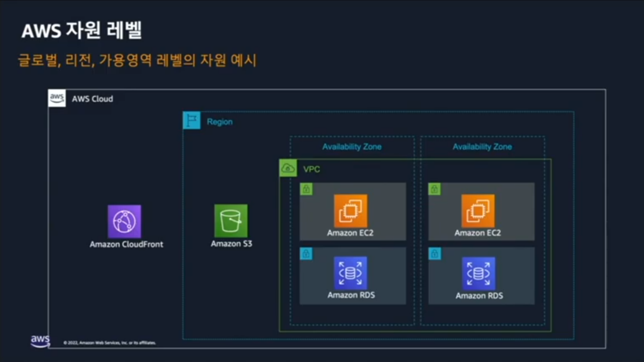This screenshot has width=644, height=362.
Task: Click the Amazon EC2 icon in the left Availability Zone
Action: (x=350, y=211)
